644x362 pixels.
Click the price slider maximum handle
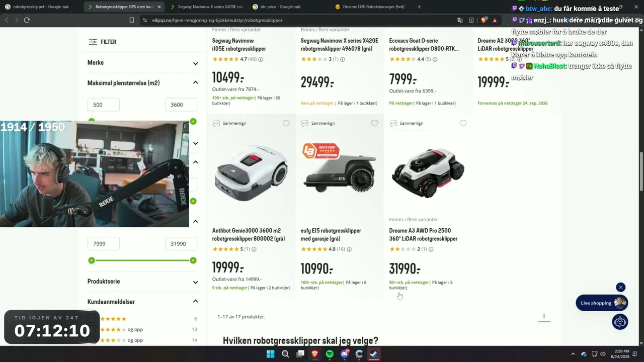[x=193, y=260]
